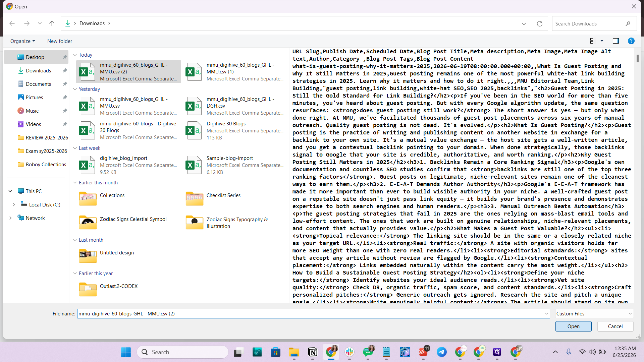Select the Sample-blog-import file
644x362 pixels.
point(235,165)
